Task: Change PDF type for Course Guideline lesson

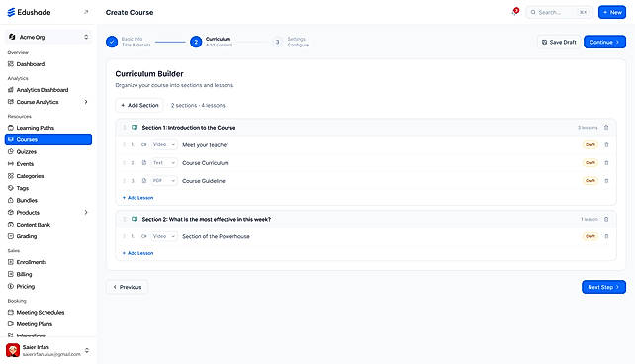Action: [x=164, y=181]
